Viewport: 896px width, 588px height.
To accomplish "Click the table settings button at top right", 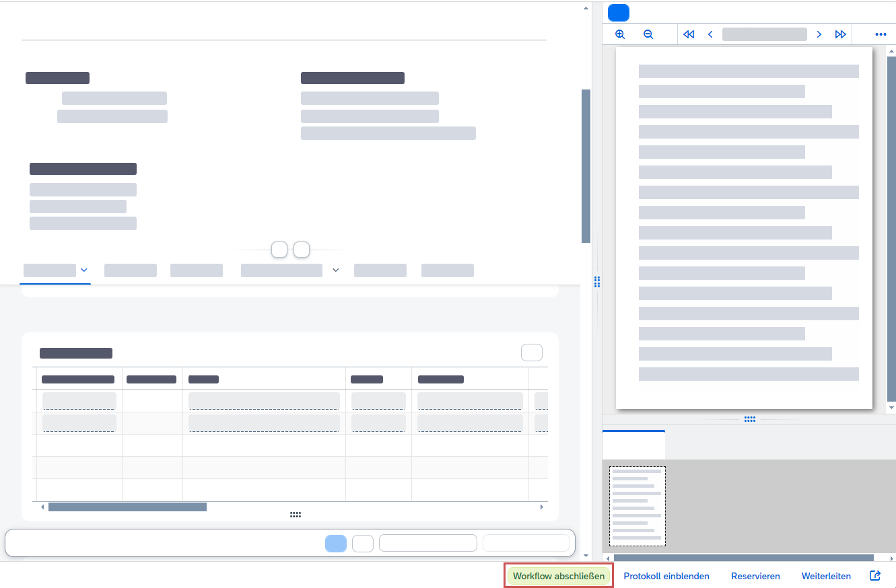I will pyautogui.click(x=531, y=353).
